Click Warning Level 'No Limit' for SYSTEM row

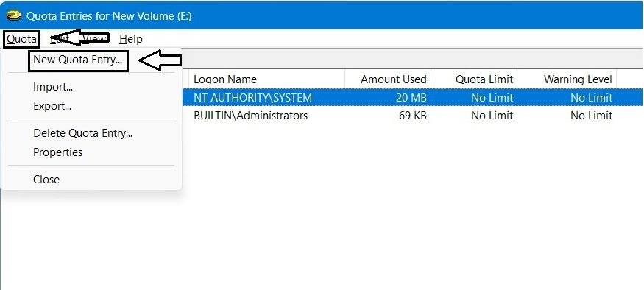[592, 98]
